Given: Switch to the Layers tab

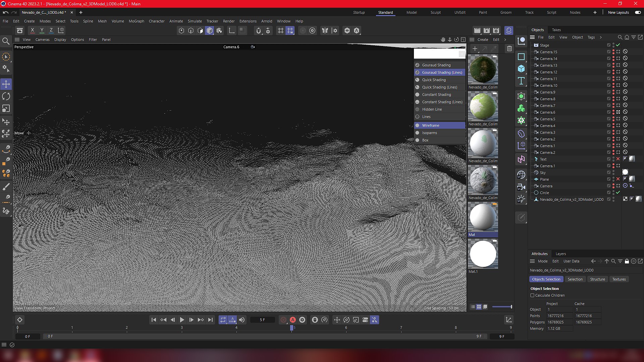Looking at the screenshot, I should [x=561, y=254].
